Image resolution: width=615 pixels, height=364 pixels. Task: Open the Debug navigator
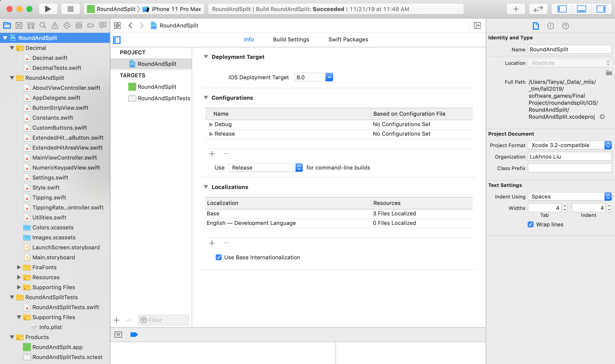[79, 25]
